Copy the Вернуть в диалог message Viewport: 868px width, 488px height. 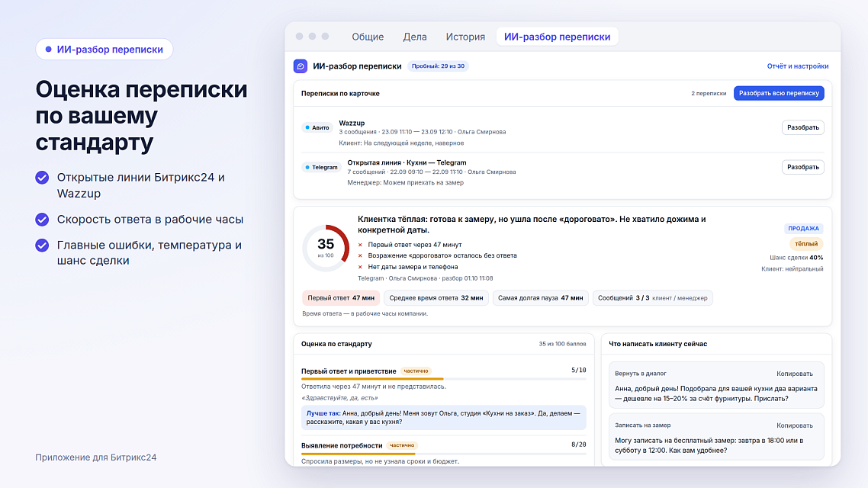(x=794, y=374)
